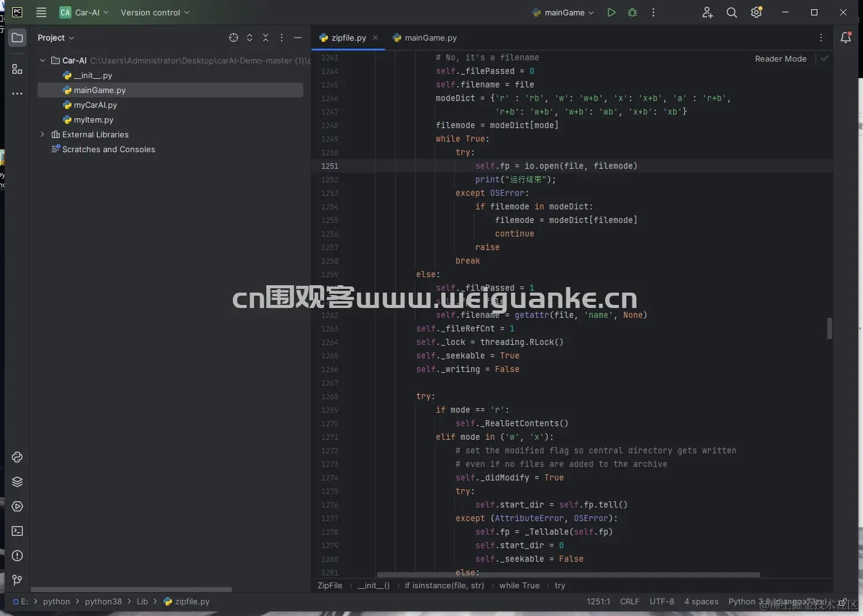This screenshot has width=863, height=616.
Task: Expand External Libraries node
Action: pyautogui.click(x=43, y=134)
